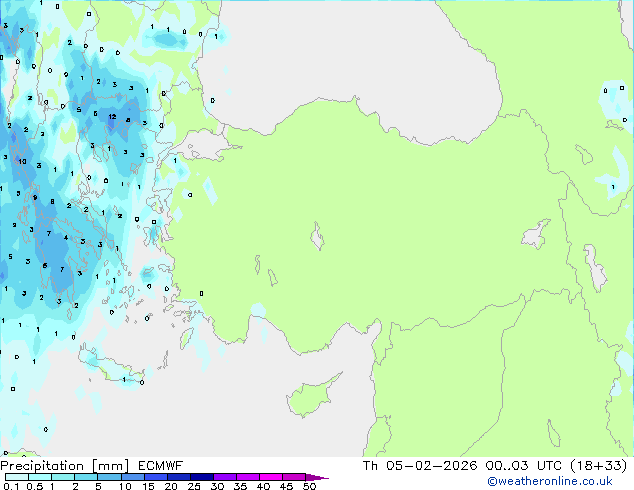Select the 10–15 mm legend swatch
This screenshot has width=634, height=490.
pos(133,477)
